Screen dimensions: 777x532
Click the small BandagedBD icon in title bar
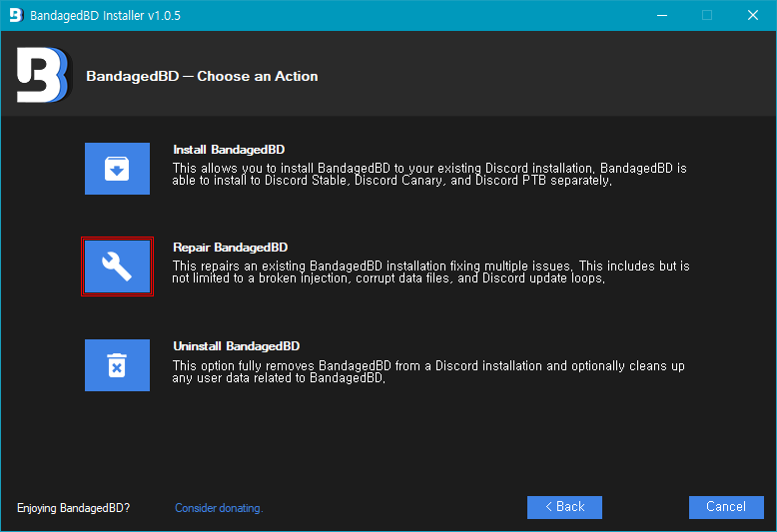16,15
